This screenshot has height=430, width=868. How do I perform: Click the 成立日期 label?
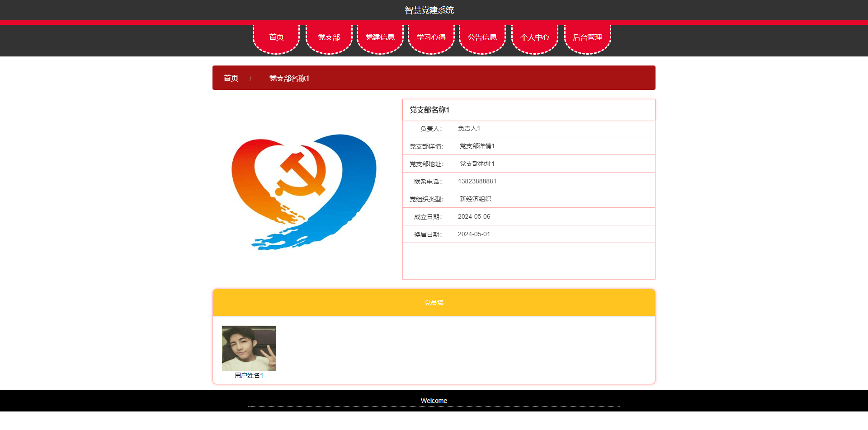[x=428, y=217]
